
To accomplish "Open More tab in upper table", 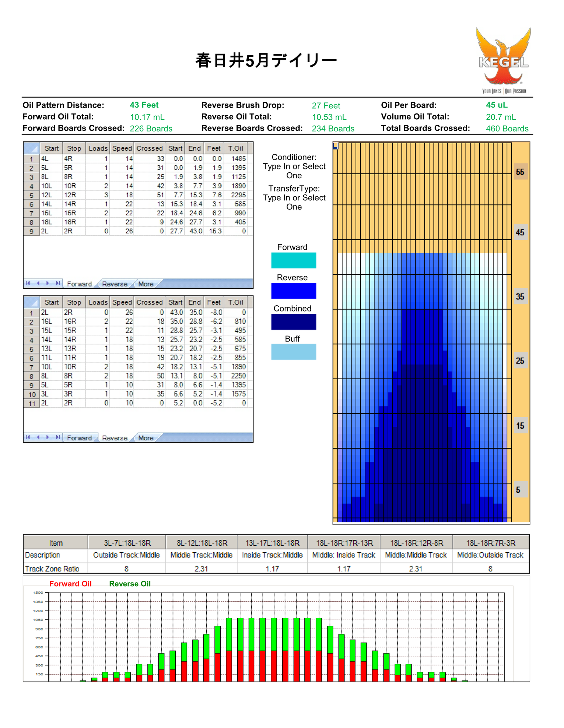I will 146,284.
